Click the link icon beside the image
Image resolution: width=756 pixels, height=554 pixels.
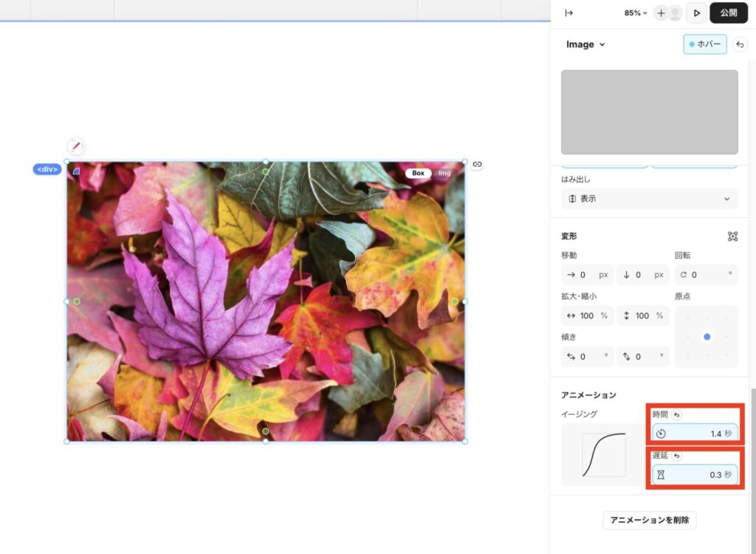(477, 164)
